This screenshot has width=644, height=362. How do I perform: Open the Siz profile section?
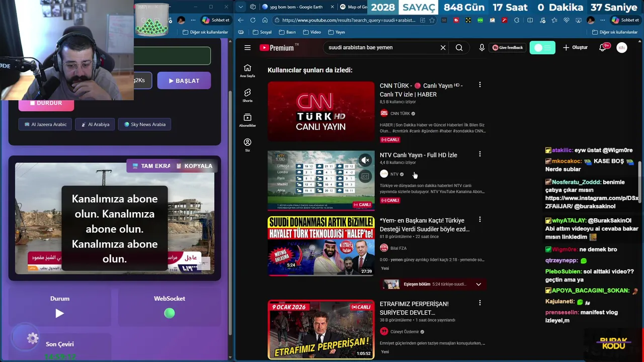[x=247, y=145]
